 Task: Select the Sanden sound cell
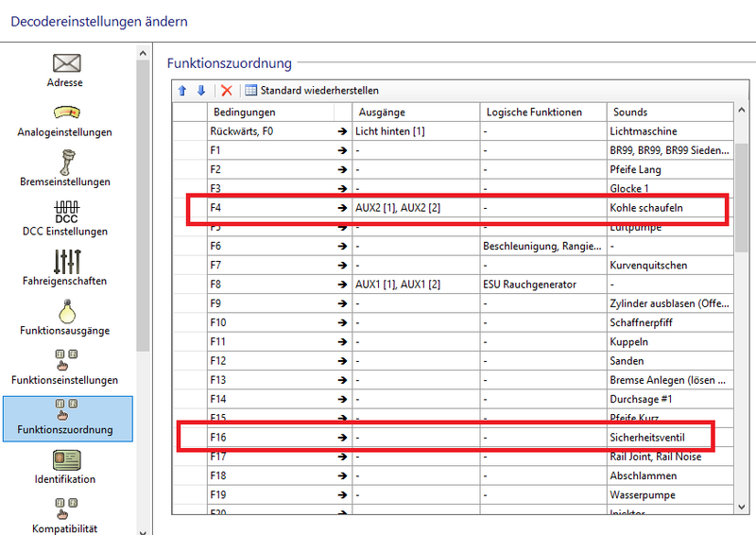click(670, 361)
